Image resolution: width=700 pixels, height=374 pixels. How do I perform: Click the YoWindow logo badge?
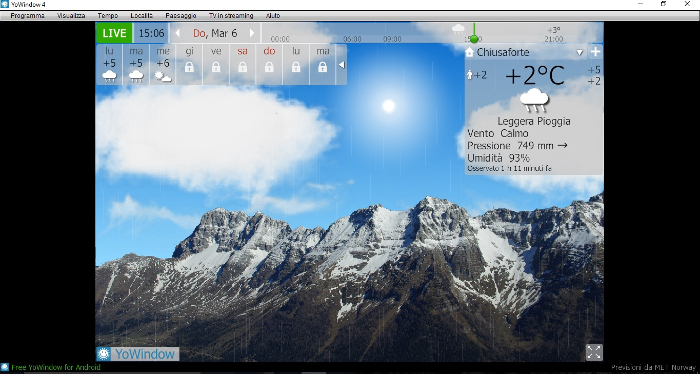tap(138, 354)
